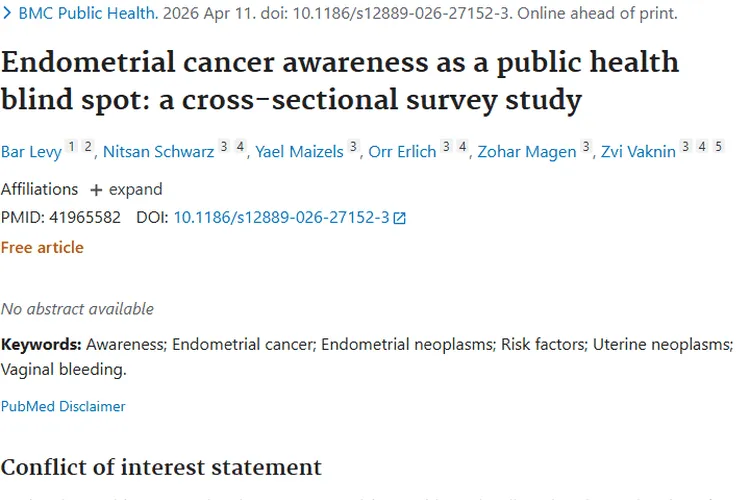The width and height of the screenshot is (750, 500).
Task: Click affiliation superscript 3 after Yael Maizels
Action: tap(353, 147)
